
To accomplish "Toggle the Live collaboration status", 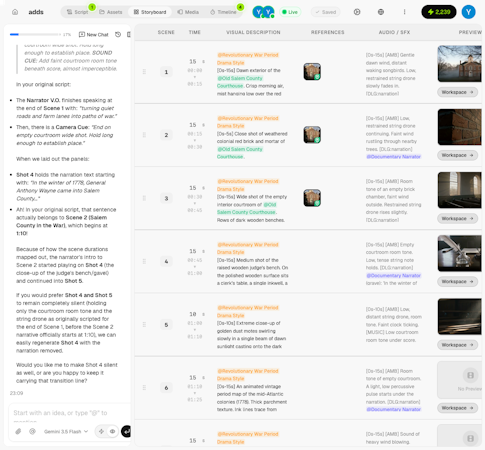I will (290, 12).
